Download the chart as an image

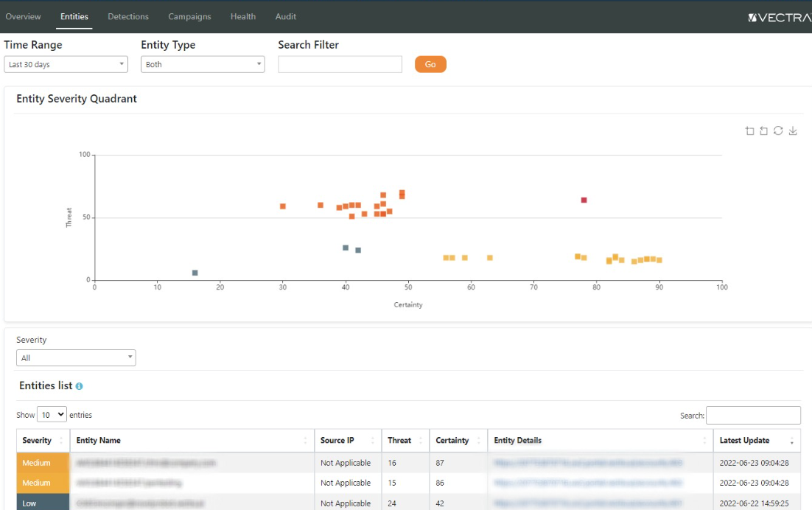[x=793, y=131]
